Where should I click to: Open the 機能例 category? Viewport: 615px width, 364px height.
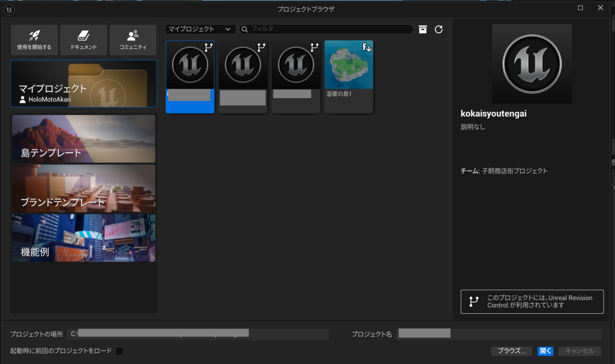[x=84, y=238]
